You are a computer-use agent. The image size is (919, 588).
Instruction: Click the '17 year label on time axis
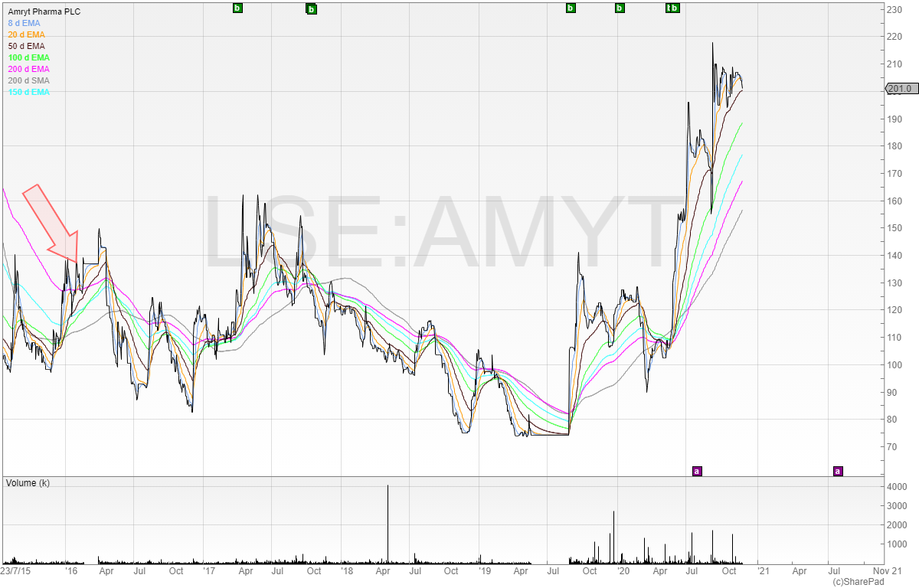click(208, 570)
